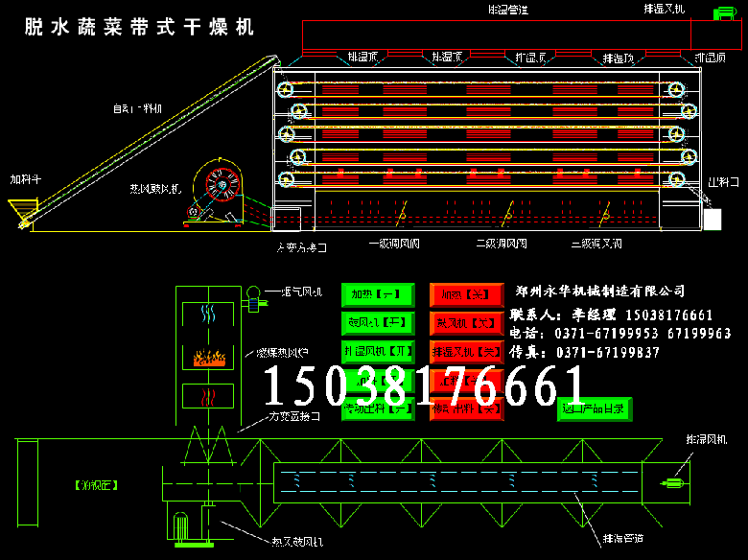Start conveyor discharge 传动出料【开】
The width and height of the screenshot is (748, 560).
point(378,409)
